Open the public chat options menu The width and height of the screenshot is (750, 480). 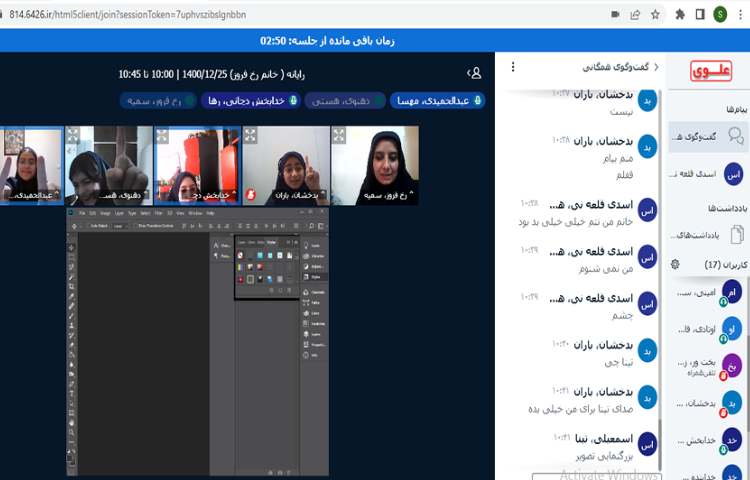pos(513,67)
